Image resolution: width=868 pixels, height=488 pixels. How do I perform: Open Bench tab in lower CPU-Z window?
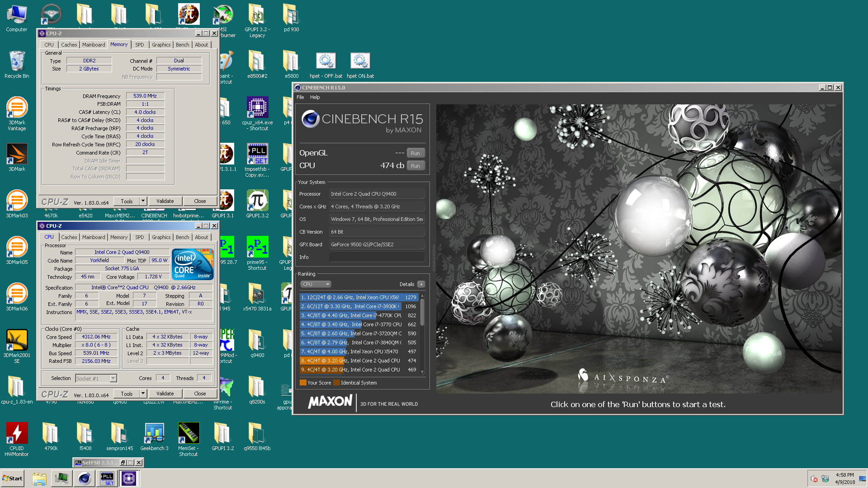183,237
